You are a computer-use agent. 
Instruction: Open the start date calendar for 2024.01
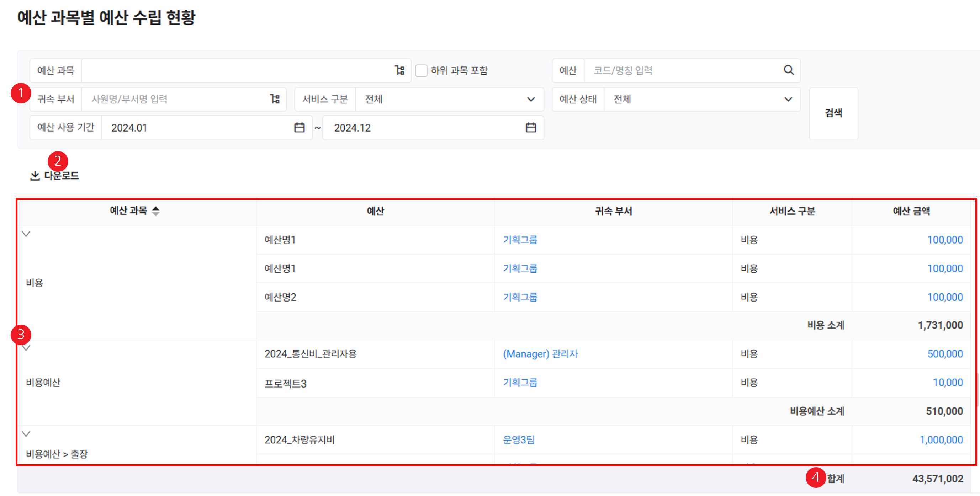click(x=300, y=128)
